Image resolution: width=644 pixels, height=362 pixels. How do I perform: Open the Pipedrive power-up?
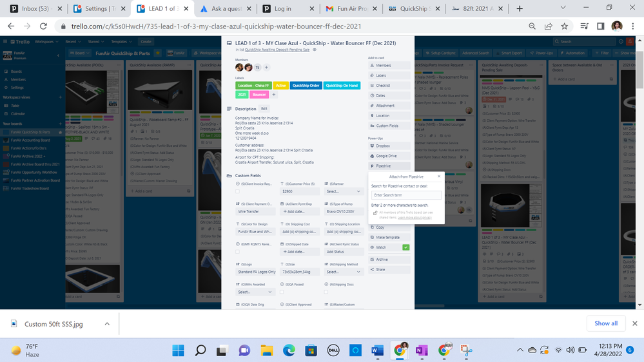tap(389, 166)
